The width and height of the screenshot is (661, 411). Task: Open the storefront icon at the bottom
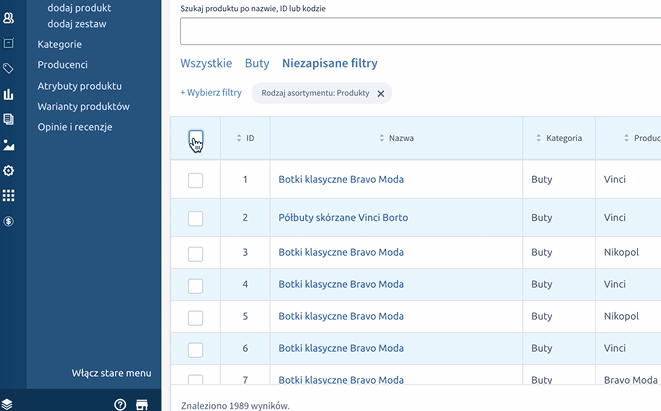tap(142, 404)
